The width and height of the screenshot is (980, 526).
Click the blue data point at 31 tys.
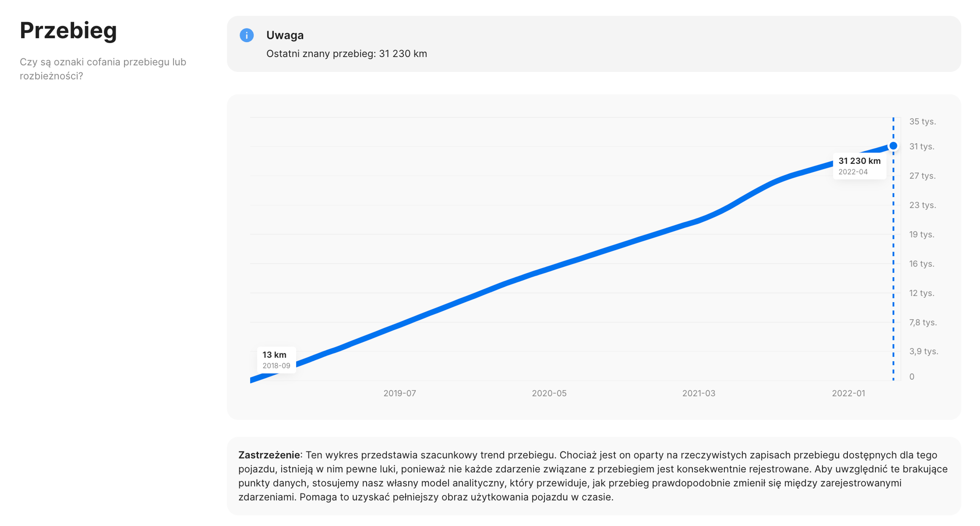[x=893, y=146]
